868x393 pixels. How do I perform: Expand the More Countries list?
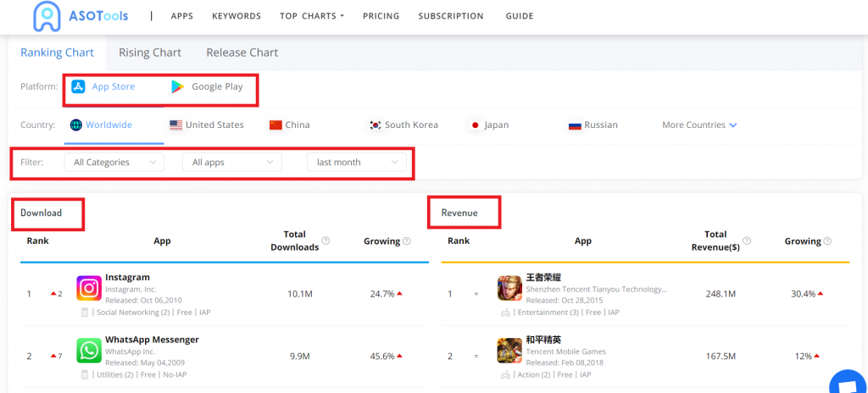tap(699, 125)
